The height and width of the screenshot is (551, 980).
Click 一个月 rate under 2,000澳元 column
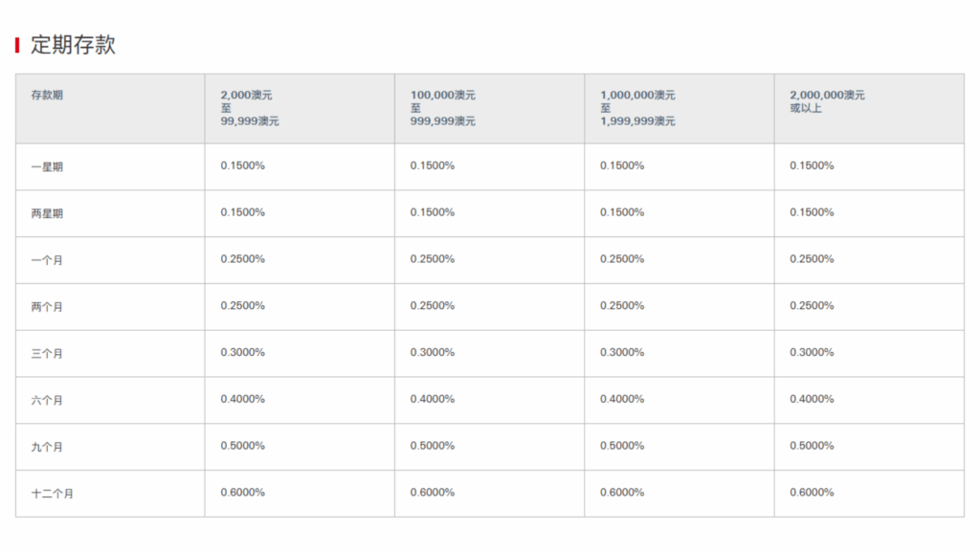click(x=242, y=258)
